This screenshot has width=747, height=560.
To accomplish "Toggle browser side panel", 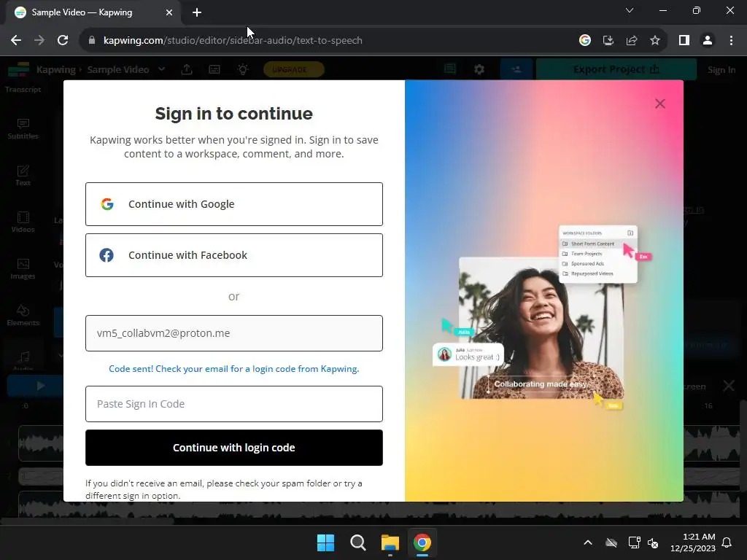I will coord(684,41).
